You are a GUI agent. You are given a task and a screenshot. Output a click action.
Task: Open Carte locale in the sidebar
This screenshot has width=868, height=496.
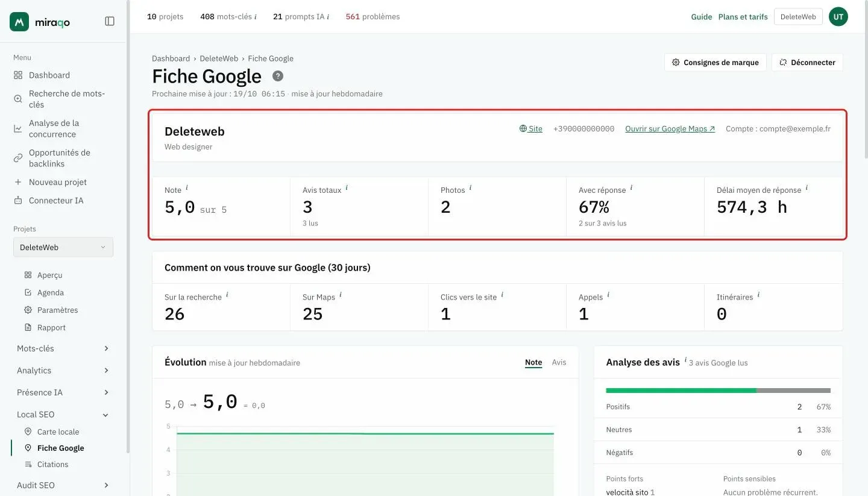click(58, 432)
